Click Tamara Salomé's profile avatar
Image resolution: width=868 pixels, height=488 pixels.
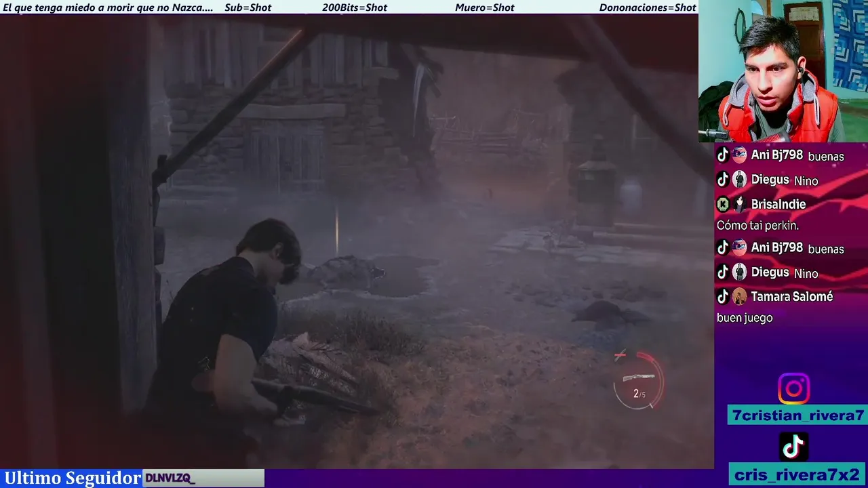pos(739,296)
